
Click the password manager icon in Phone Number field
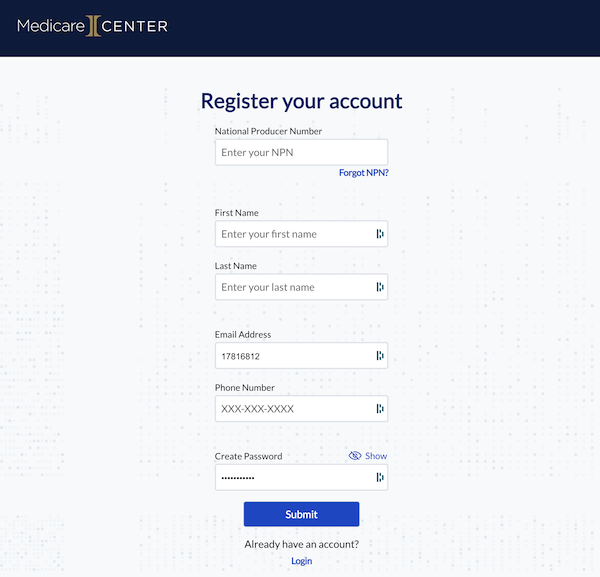(380, 409)
